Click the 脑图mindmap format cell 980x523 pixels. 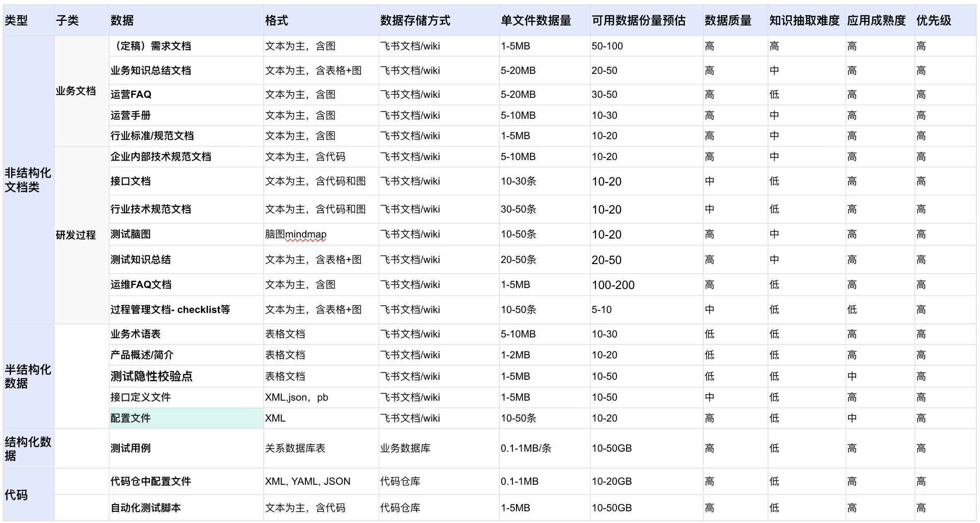tap(296, 234)
